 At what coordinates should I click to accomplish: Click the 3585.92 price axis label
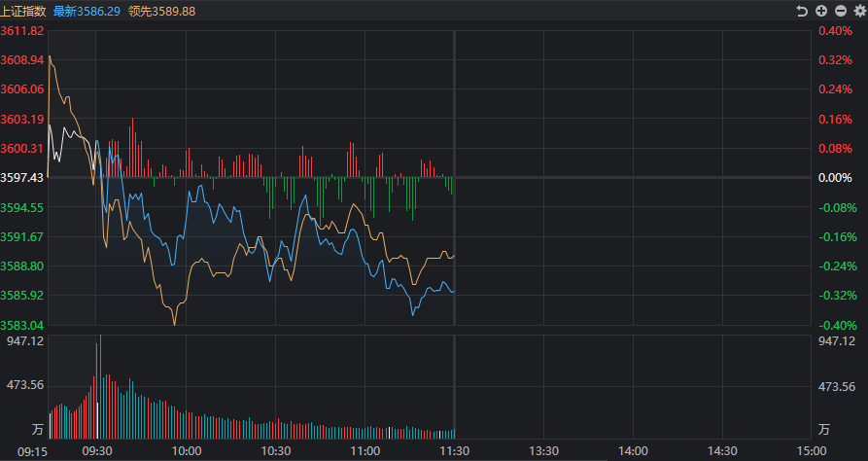point(22,296)
